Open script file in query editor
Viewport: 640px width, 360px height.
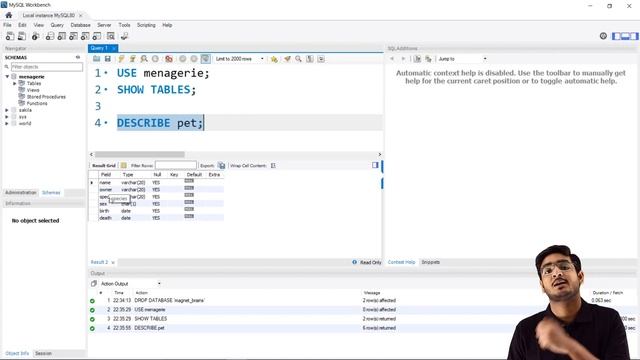click(96, 59)
